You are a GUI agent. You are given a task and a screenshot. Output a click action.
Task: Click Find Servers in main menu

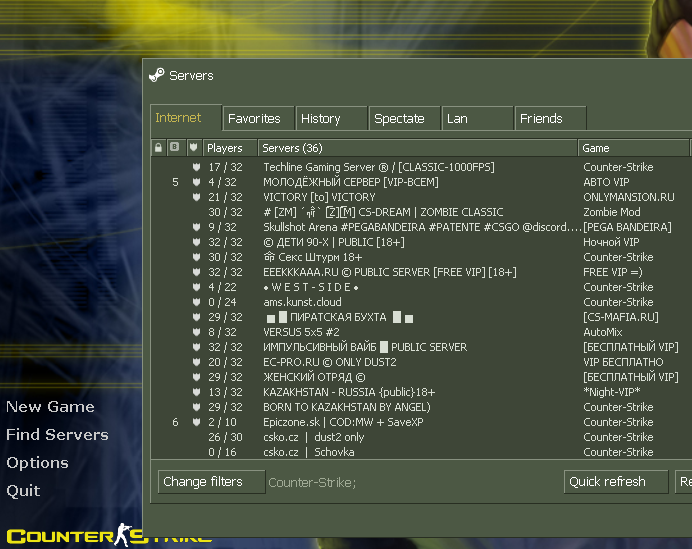click(x=57, y=435)
